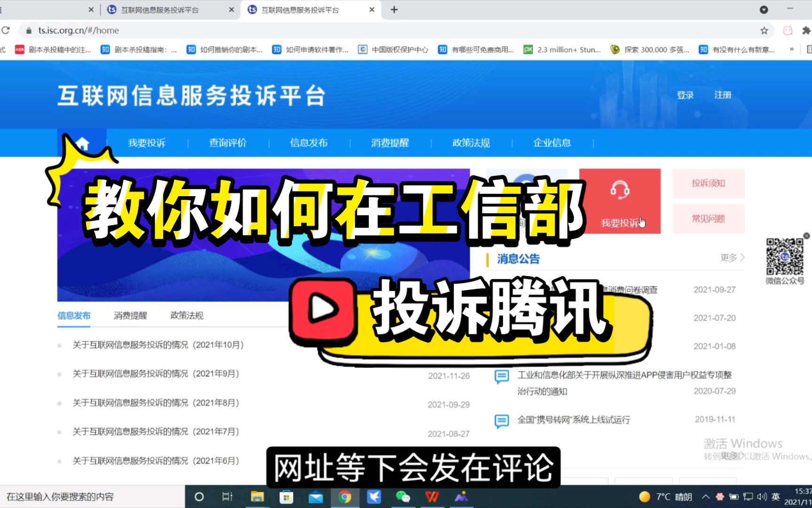Screen dimensions: 812x508
Task: Open 关于互联网信息服务投诉的情况 (2021年7月)
Action: click(156, 432)
